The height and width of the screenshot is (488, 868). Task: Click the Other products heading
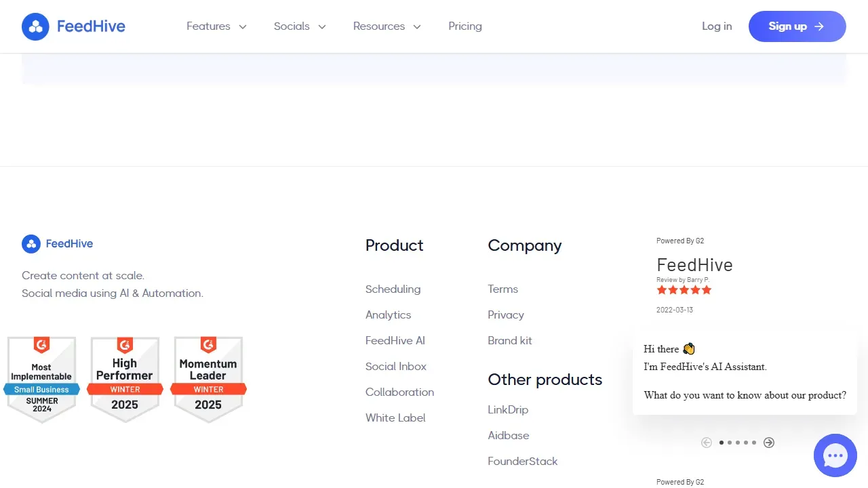tap(545, 380)
